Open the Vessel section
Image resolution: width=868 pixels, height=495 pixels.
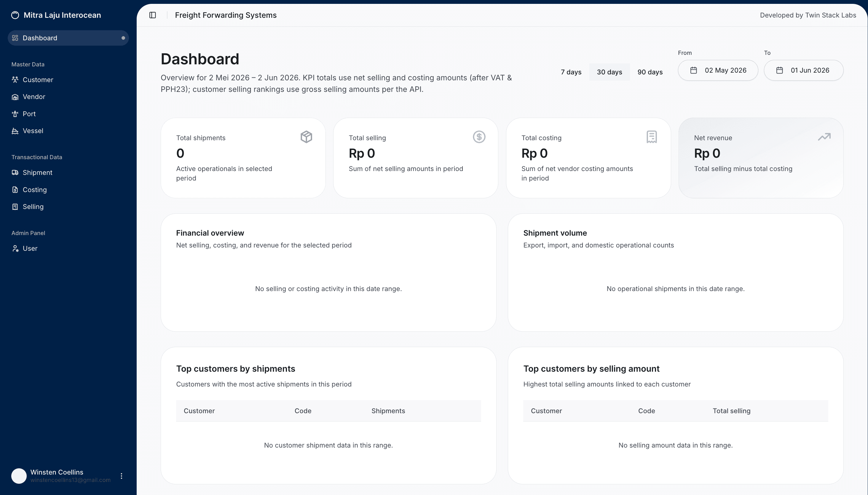(68, 131)
